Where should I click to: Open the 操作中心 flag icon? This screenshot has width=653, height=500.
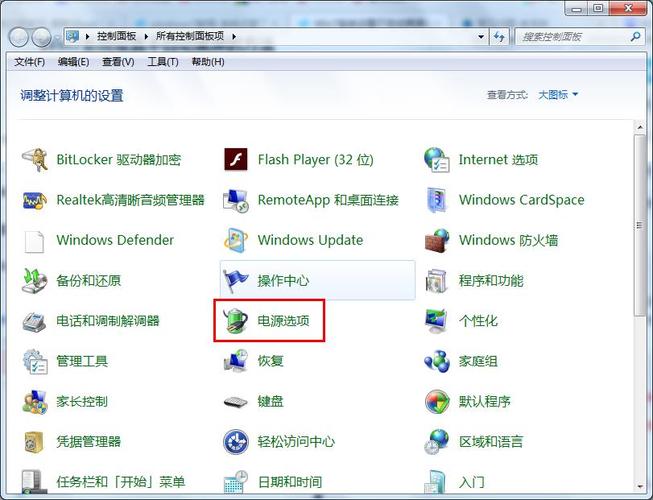tap(236, 281)
